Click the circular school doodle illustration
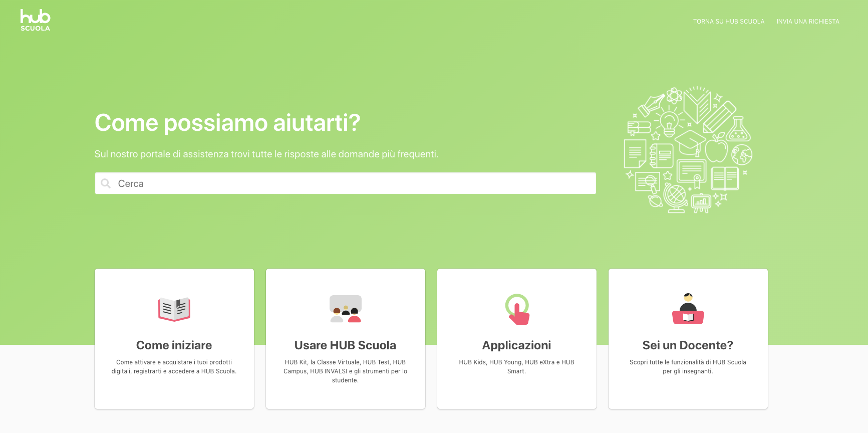This screenshot has width=868, height=433. click(688, 150)
